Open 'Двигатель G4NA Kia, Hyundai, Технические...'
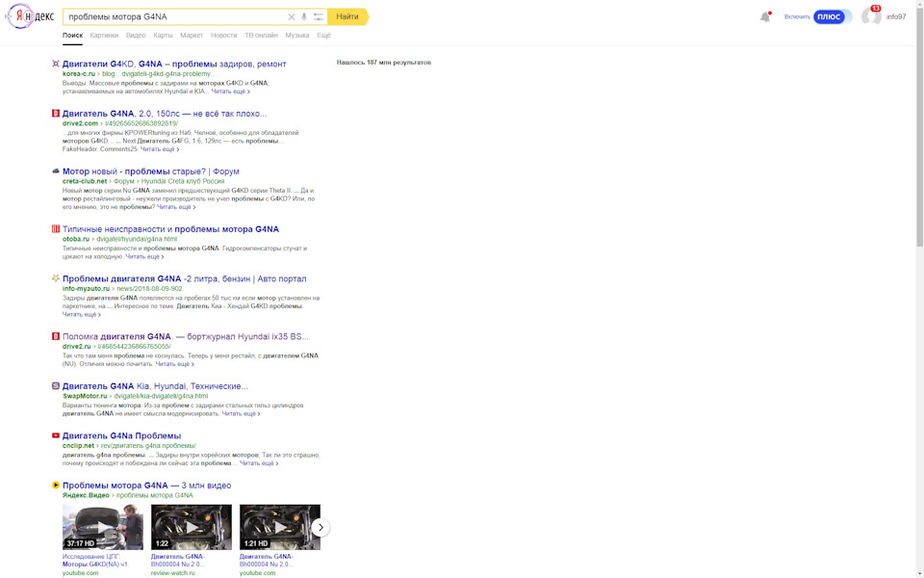The image size is (924, 578). point(156,385)
